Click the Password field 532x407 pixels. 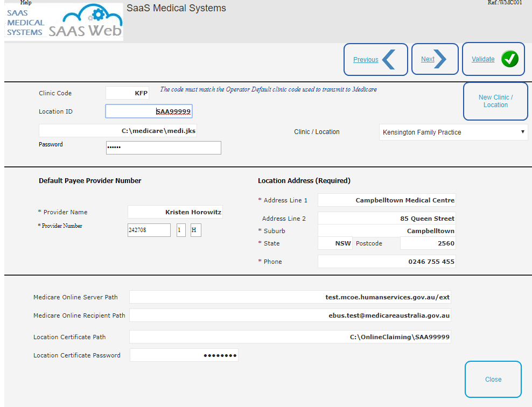(x=164, y=148)
